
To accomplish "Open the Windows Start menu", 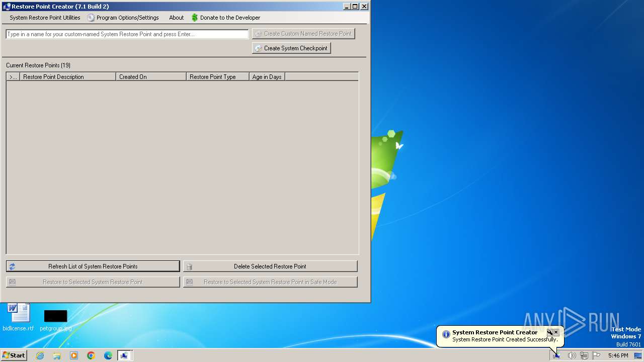I will point(14,355).
